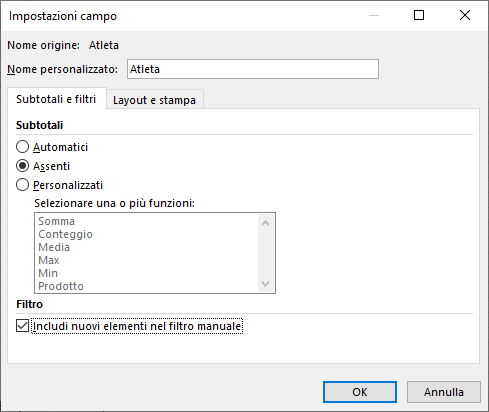Cancel with the Annulla button
The width and height of the screenshot is (489, 412).
(444, 392)
